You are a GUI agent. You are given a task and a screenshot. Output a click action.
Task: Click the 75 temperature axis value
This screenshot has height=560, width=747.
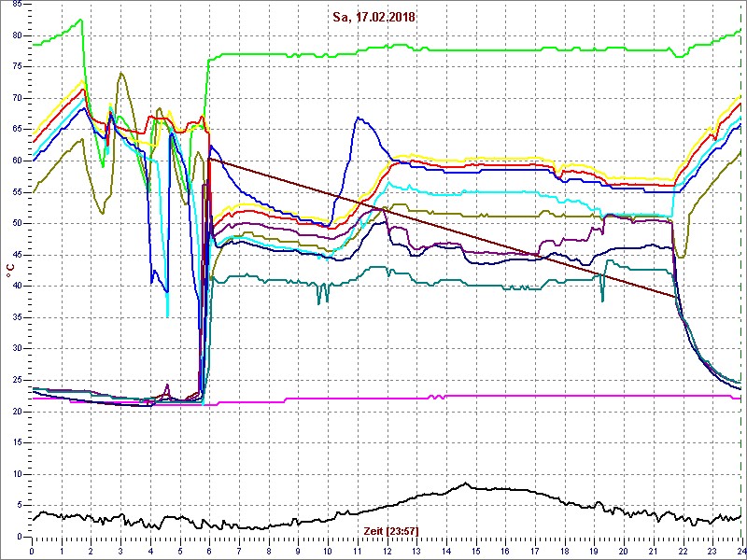(x=17, y=67)
